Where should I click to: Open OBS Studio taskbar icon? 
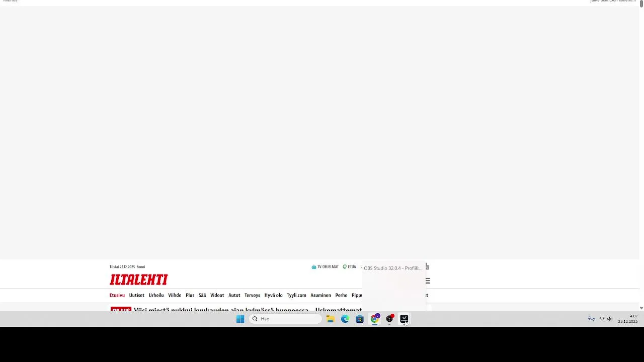389,319
